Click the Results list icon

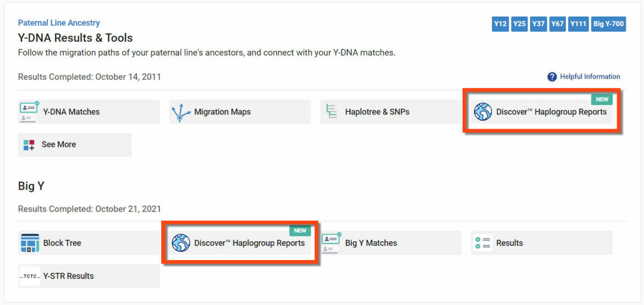pos(483,243)
